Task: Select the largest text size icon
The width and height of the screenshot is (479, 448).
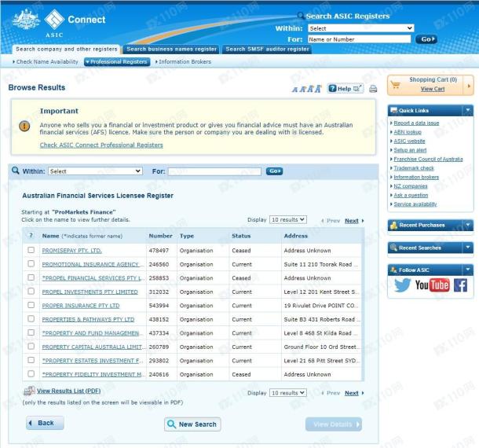Action: 318,89
